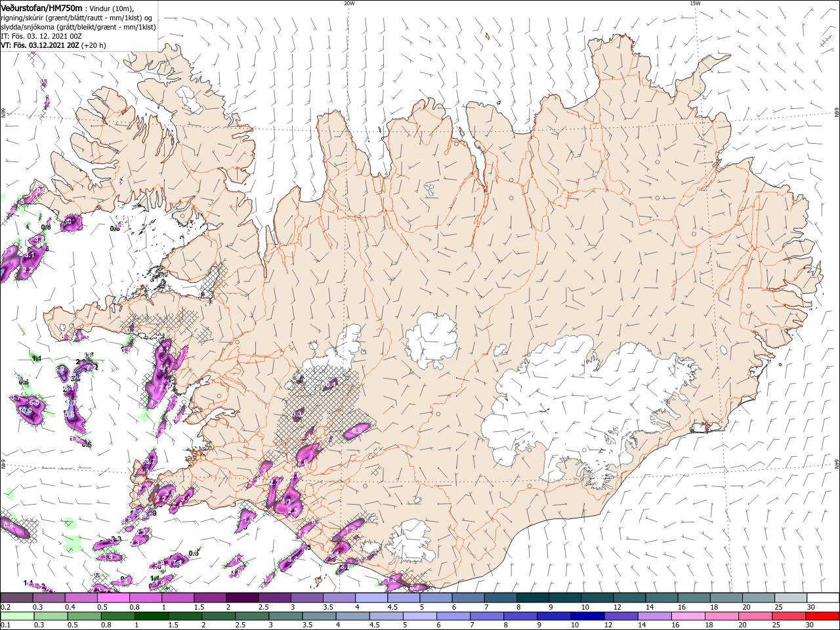Pick the top-row snow swatch starting at 0.3

coord(49,598)
